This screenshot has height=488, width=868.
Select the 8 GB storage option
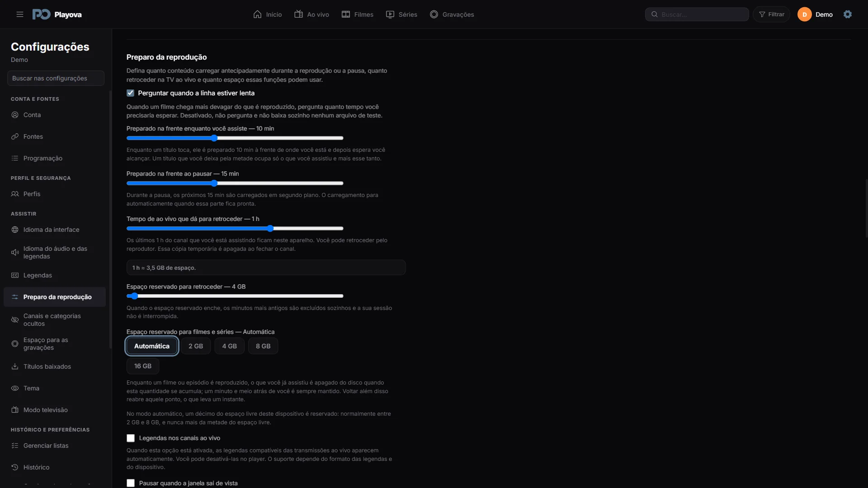(263, 346)
